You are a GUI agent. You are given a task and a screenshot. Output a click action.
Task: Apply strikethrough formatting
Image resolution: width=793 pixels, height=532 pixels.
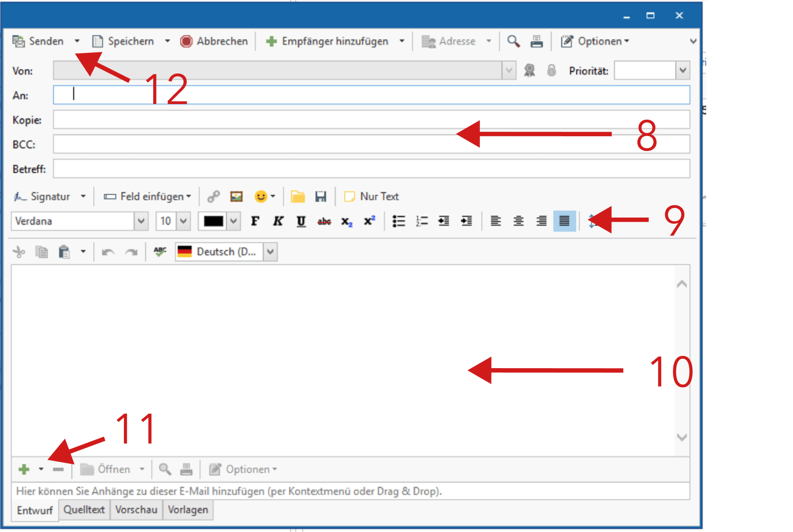[x=325, y=221]
